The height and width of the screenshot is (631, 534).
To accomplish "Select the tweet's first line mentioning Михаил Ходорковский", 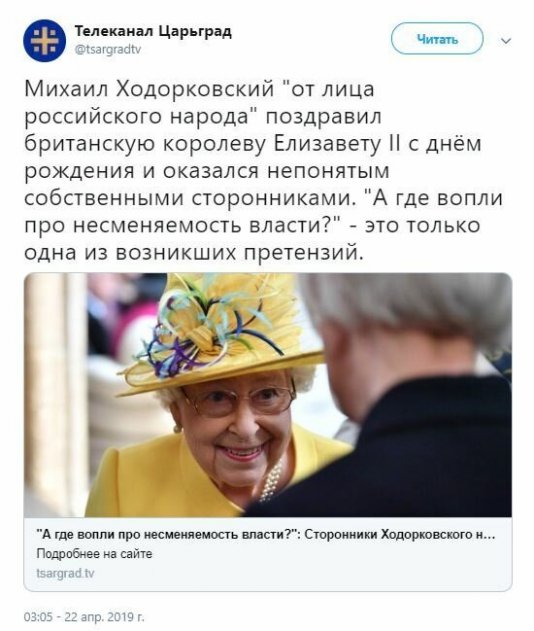I will coord(199,89).
